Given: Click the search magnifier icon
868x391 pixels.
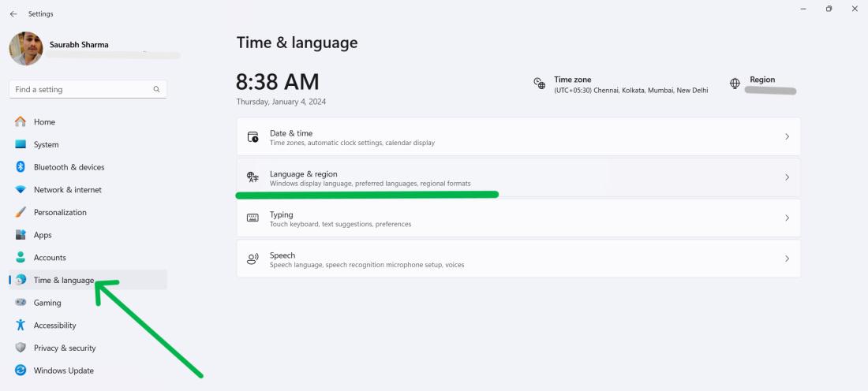Looking at the screenshot, I should click(x=156, y=90).
